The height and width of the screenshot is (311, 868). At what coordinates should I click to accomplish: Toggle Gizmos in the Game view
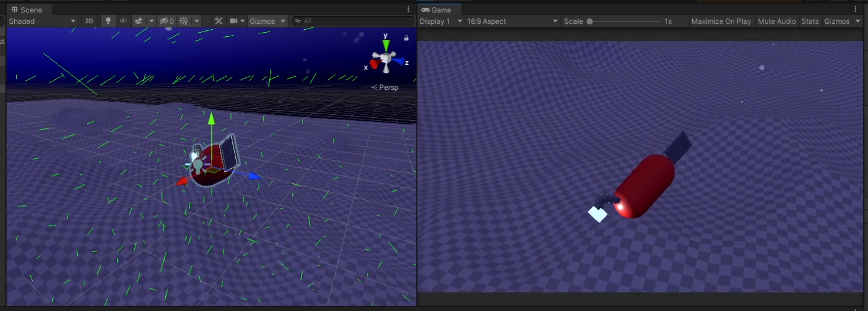pos(837,21)
